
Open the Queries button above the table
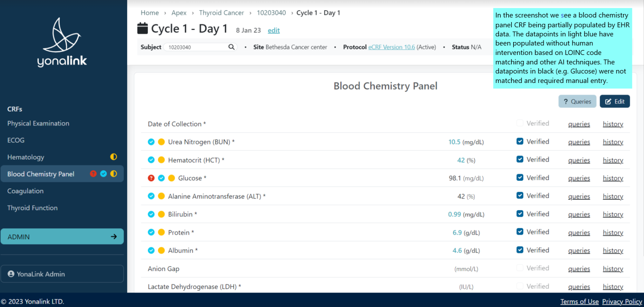click(x=577, y=102)
